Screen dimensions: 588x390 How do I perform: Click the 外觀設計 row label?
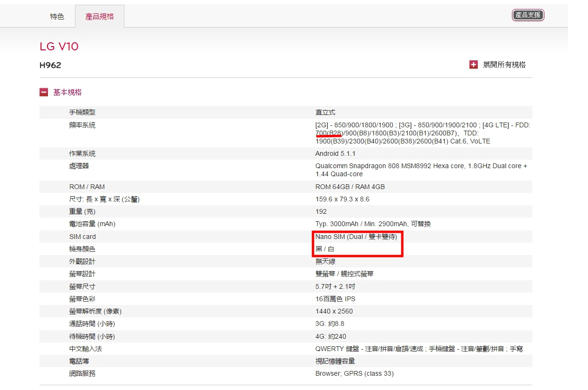click(82, 261)
